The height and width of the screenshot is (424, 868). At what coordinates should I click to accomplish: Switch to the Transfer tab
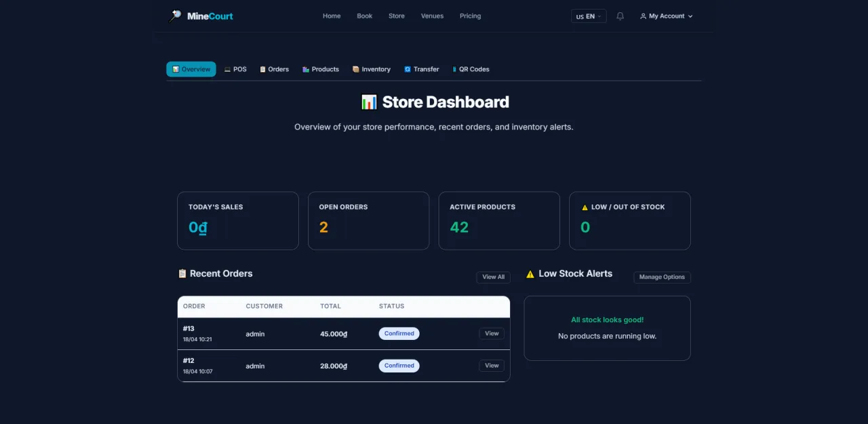422,69
